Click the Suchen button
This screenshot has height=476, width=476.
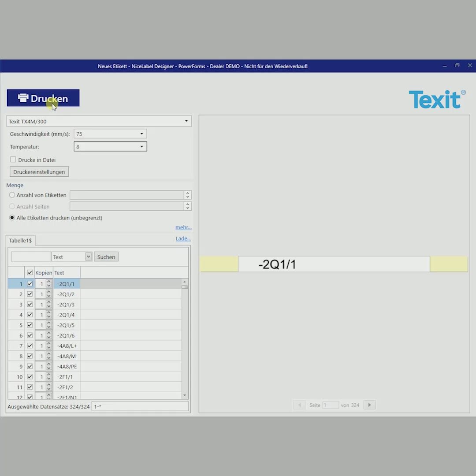point(106,257)
